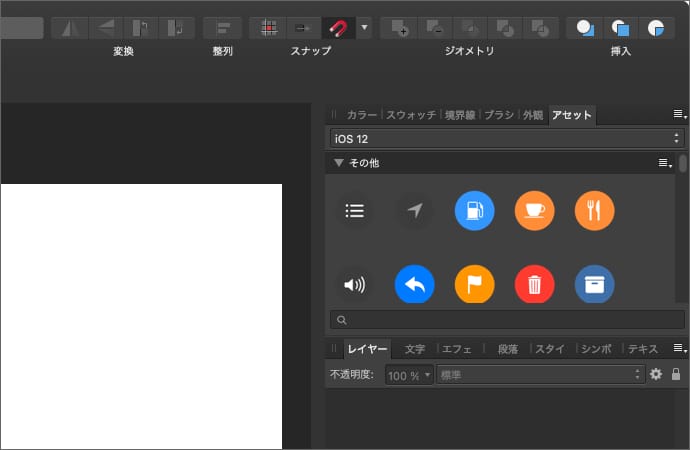Click the orange flag asset icon
The width and height of the screenshot is (690, 450).
[474, 285]
